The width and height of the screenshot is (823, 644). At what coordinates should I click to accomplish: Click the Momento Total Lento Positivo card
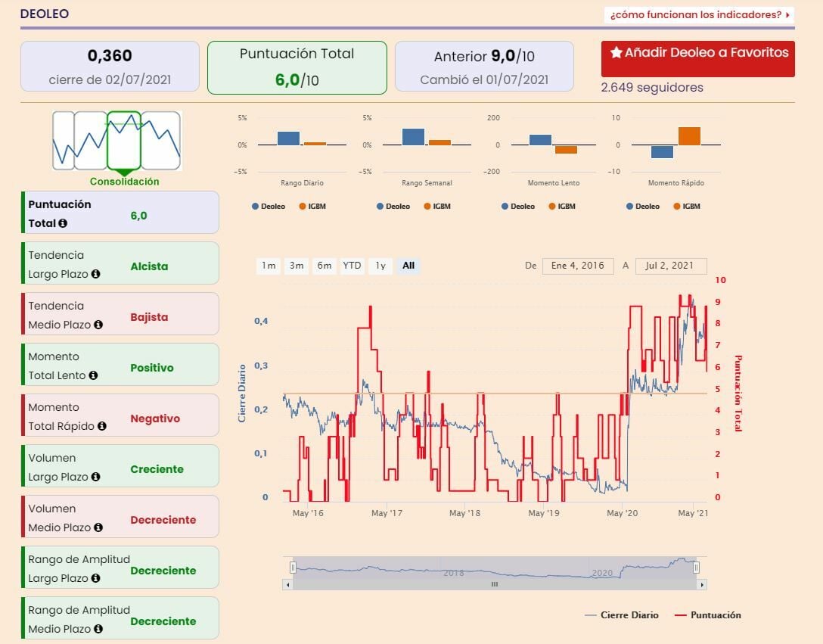click(x=120, y=365)
